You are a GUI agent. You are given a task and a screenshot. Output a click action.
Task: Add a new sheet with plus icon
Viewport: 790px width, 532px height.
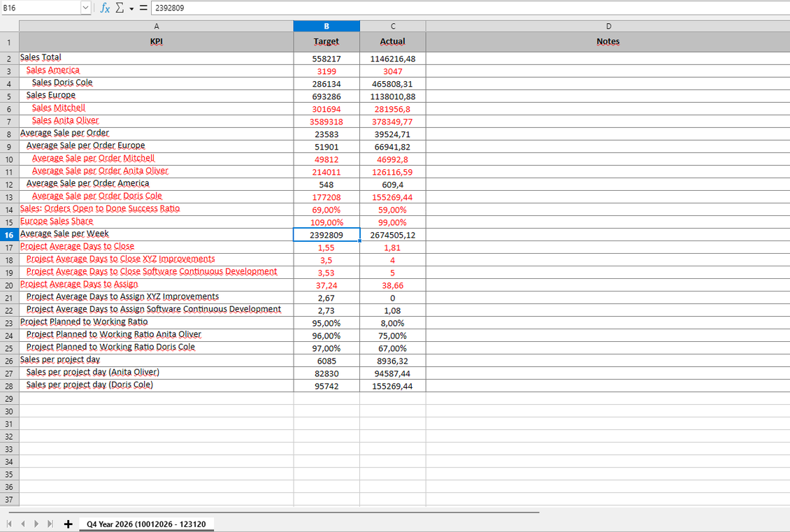[x=68, y=524]
